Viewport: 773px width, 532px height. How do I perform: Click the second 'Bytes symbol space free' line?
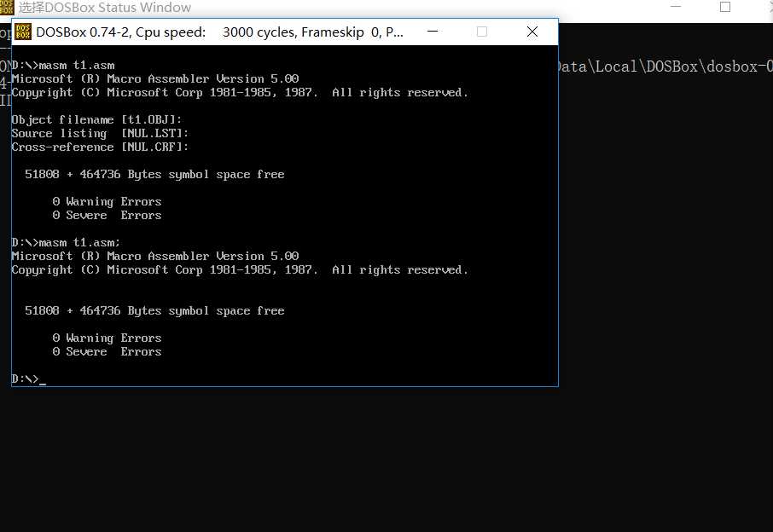pos(154,311)
